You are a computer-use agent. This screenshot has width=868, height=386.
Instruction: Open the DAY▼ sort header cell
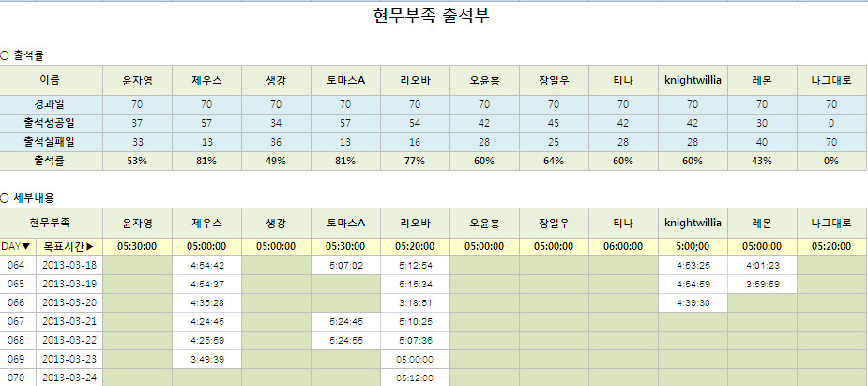(x=18, y=246)
